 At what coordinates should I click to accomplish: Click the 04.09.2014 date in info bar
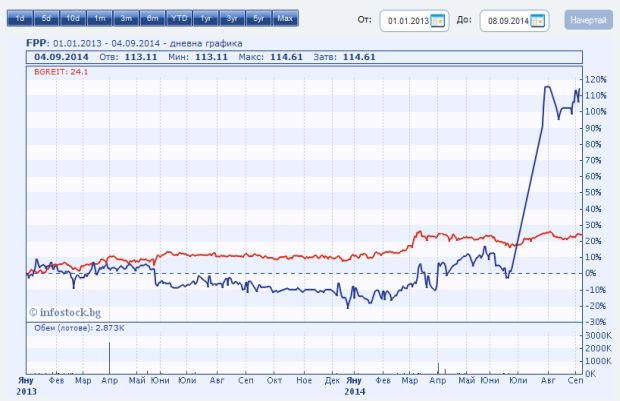click(x=61, y=57)
